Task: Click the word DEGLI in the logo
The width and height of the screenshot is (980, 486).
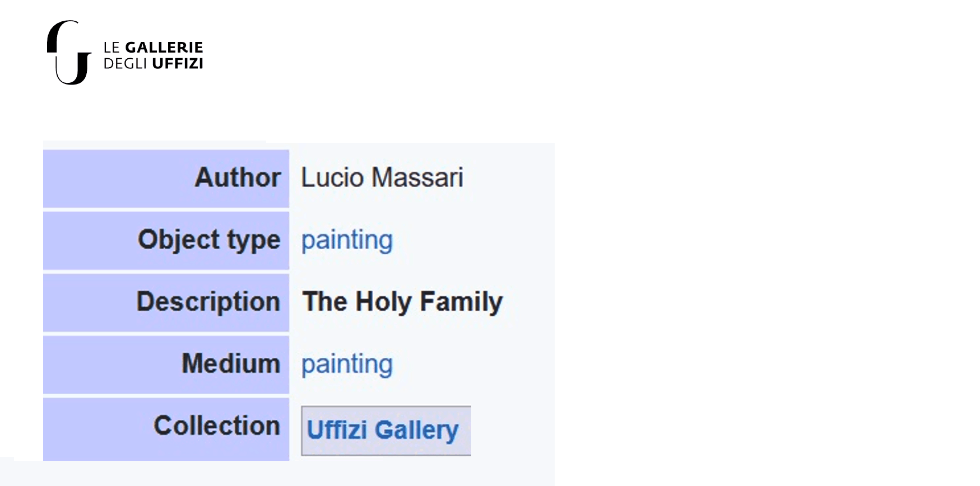Action: coord(125,64)
